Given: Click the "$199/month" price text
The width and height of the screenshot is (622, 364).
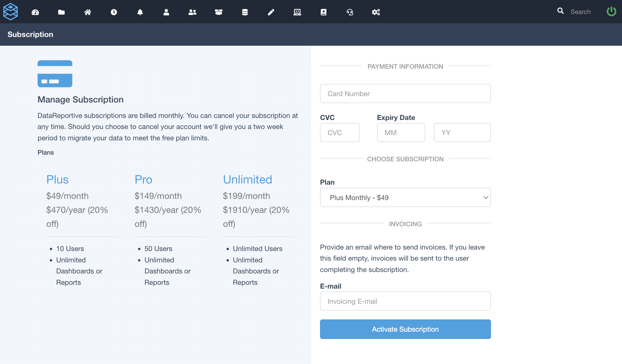Looking at the screenshot, I should (x=246, y=196).
